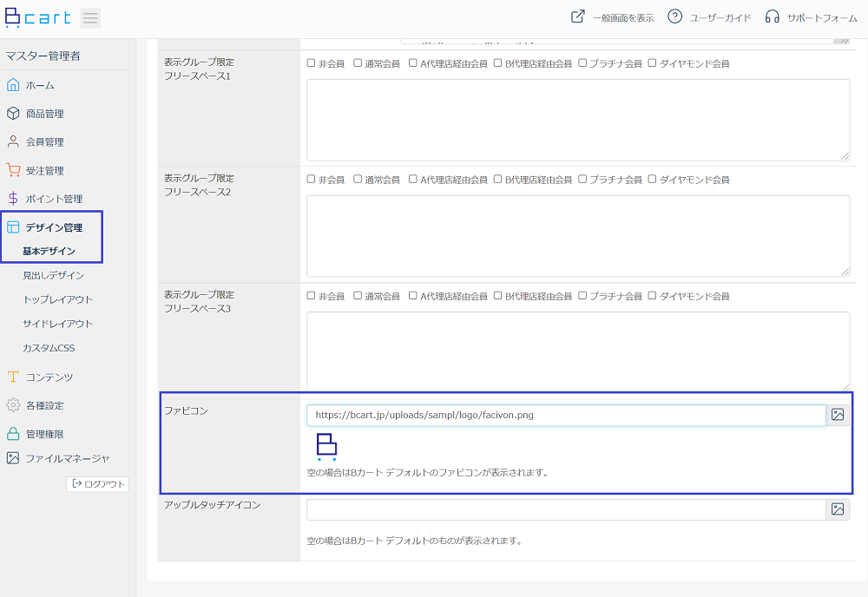The image size is (868, 597).
Task: Open 会員管理 menu
Action: click(45, 142)
